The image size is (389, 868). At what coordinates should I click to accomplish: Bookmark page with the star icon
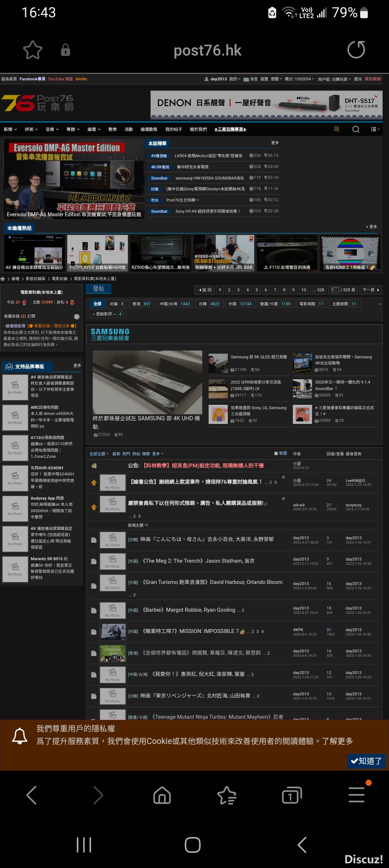pyautogui.click(x=33, y=50)
